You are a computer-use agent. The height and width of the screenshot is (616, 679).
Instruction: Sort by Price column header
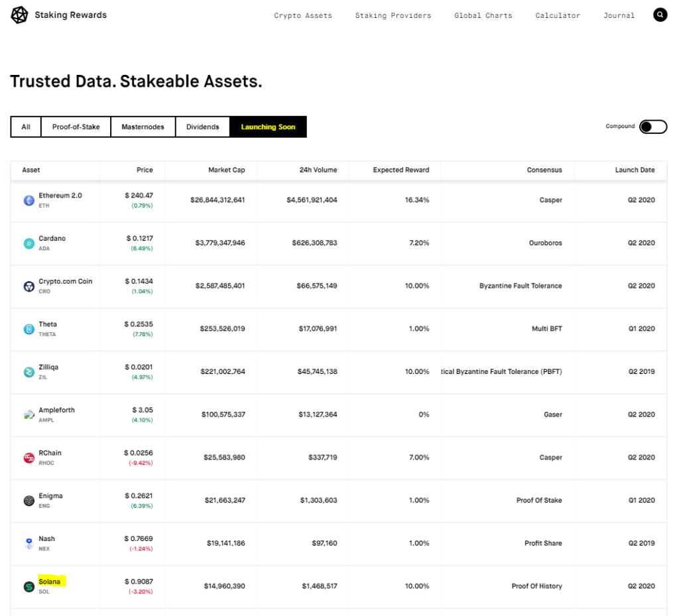point(145,170)
